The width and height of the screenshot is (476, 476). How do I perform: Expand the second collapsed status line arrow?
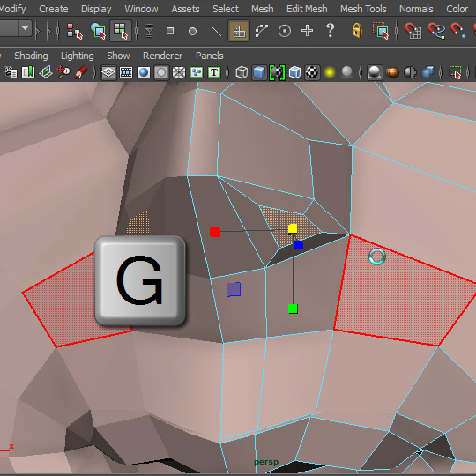tap(48, 31)
